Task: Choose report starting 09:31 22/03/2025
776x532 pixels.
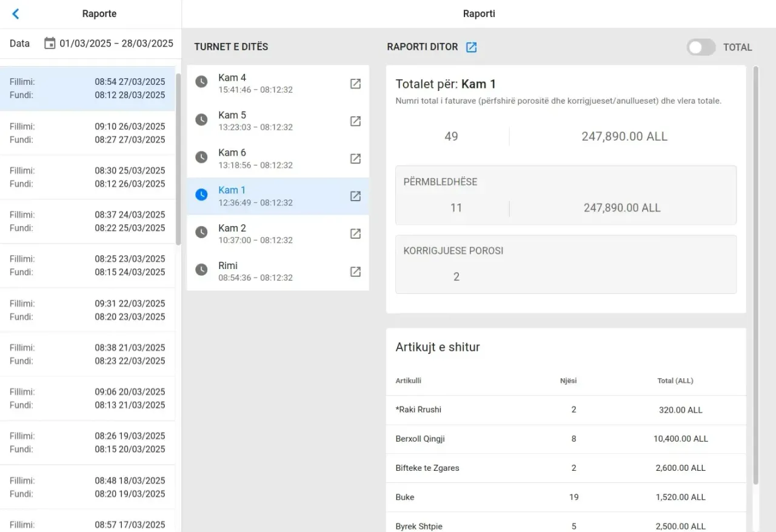Action: point(87,310)
